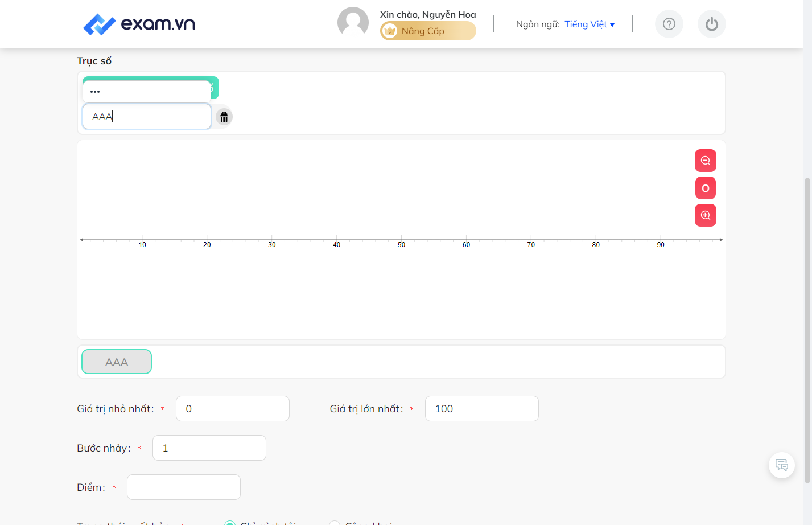812x525 pixels.
Task: Zoom in the number line
Action: pos(706,215)
